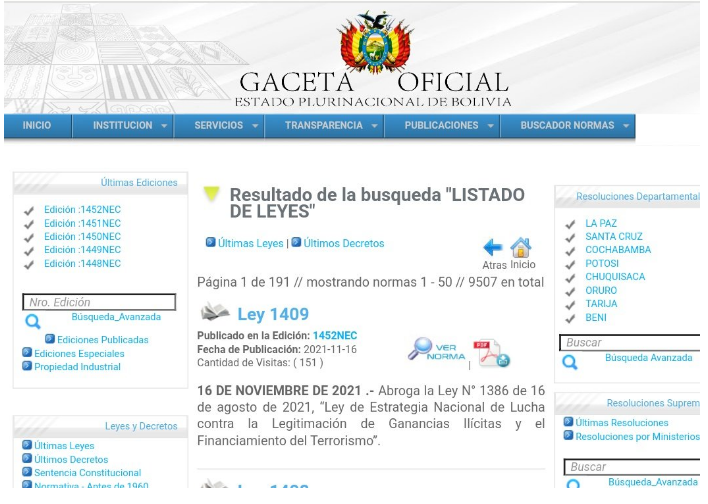Viewport: 708px width, 504px height.
Task: Click the magnifier icon under Resoluciones Departamentales
Action: pyautogui.click(x=569, y=362)
